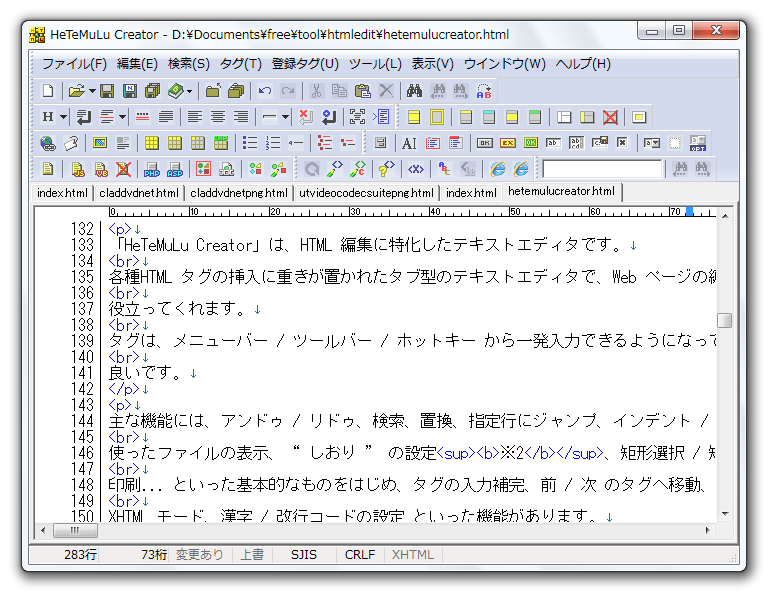Click the green OK button icon
768x595 pixels.
click(x=531, y=143)
